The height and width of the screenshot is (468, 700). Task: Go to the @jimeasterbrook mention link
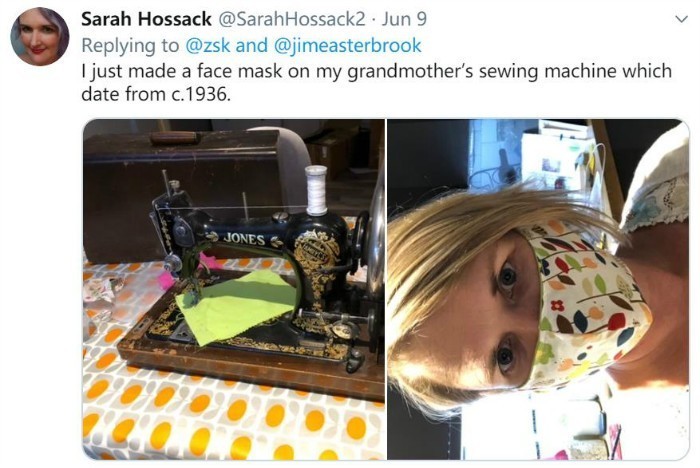[347, 45]
